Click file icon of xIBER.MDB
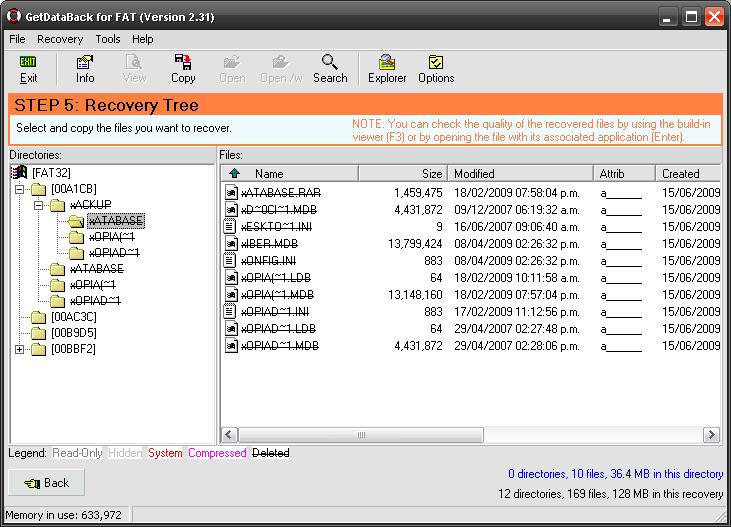Image resolution: width=731 pixels, height=527 pixels. click(230, 243)
